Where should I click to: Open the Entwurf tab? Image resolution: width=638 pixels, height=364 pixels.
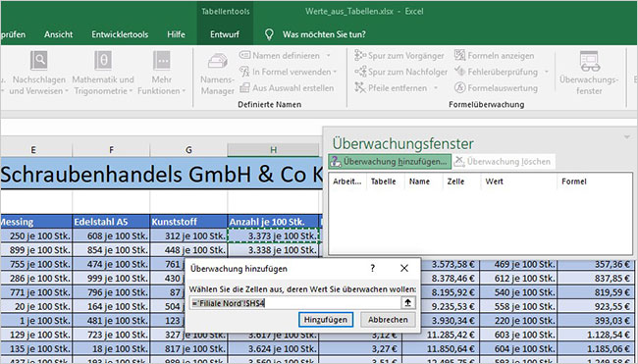tap(225, 34)
